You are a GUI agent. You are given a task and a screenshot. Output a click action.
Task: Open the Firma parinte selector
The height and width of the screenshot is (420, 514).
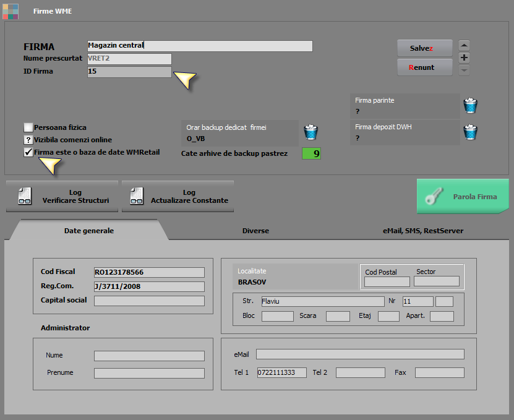tap(405, 106)
